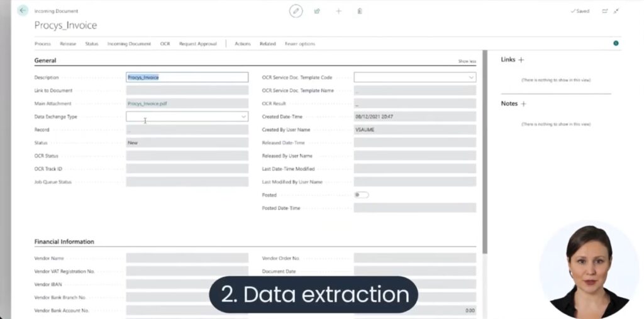Collapse page with diagonal arrows icon
This screenshot has width=644, height=319.
[x=616, y=11]
